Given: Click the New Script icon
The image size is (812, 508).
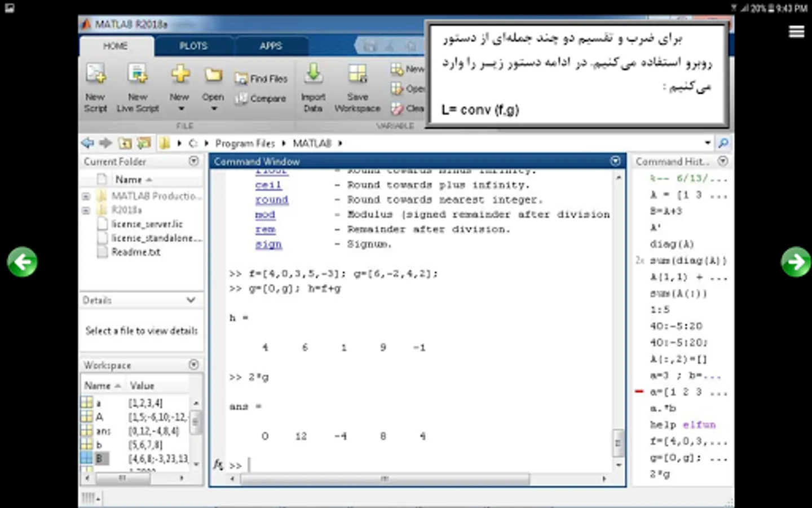Looking at the screenshot, I should click(95, 74).
